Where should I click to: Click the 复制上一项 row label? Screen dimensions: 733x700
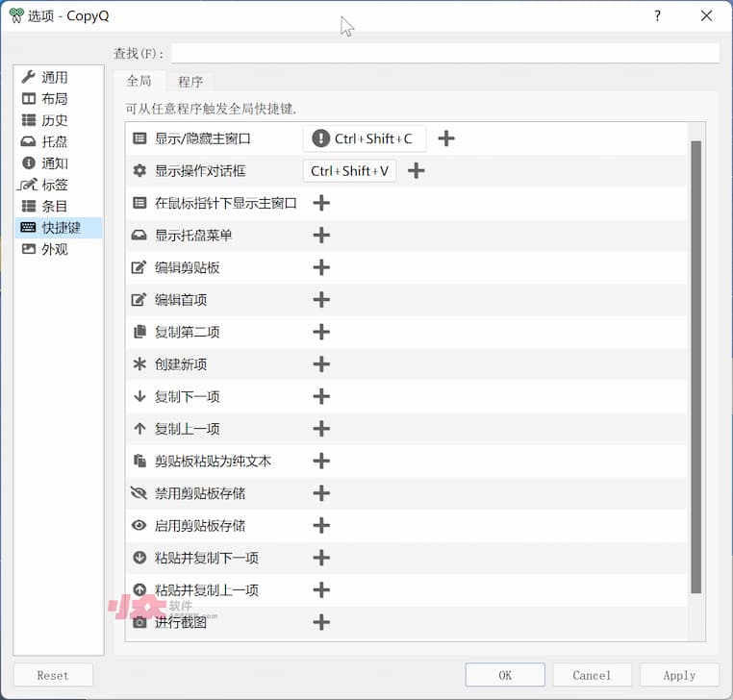[187, 429]
